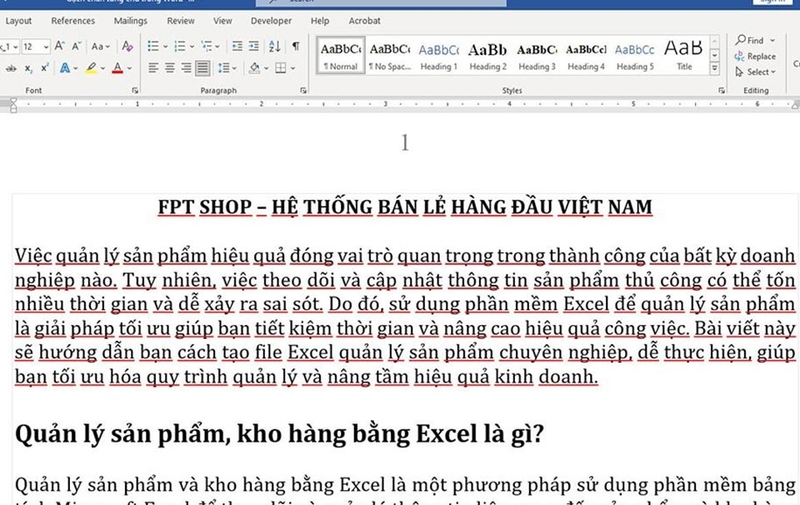Apply shading with paint bucket icon

[x=254, y=68]
